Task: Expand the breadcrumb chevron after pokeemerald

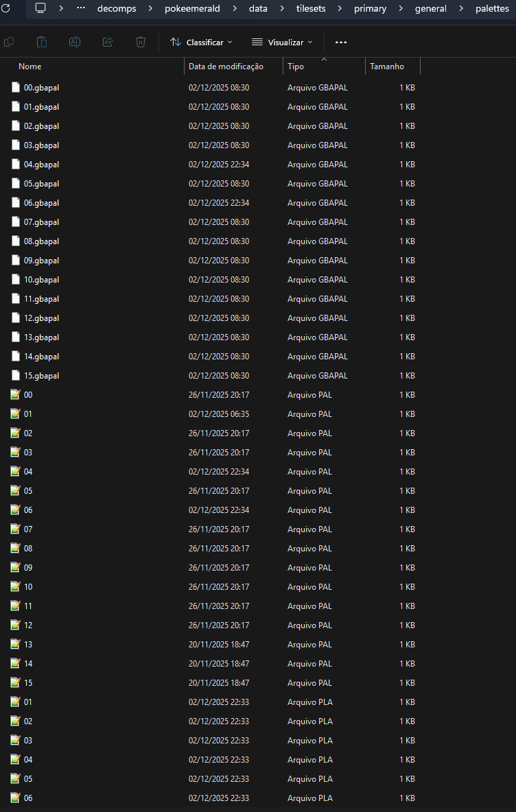Action: point(233,9)
